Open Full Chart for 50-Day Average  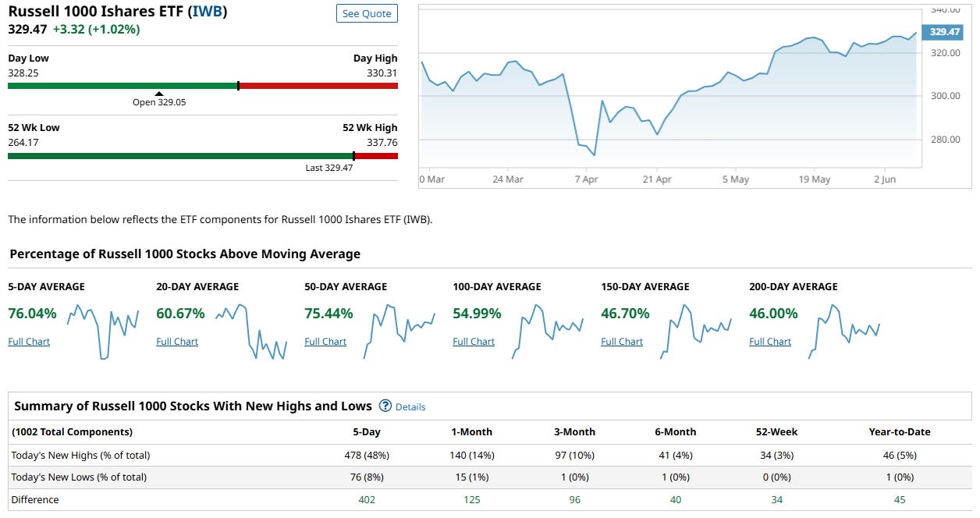coord(325,342)
